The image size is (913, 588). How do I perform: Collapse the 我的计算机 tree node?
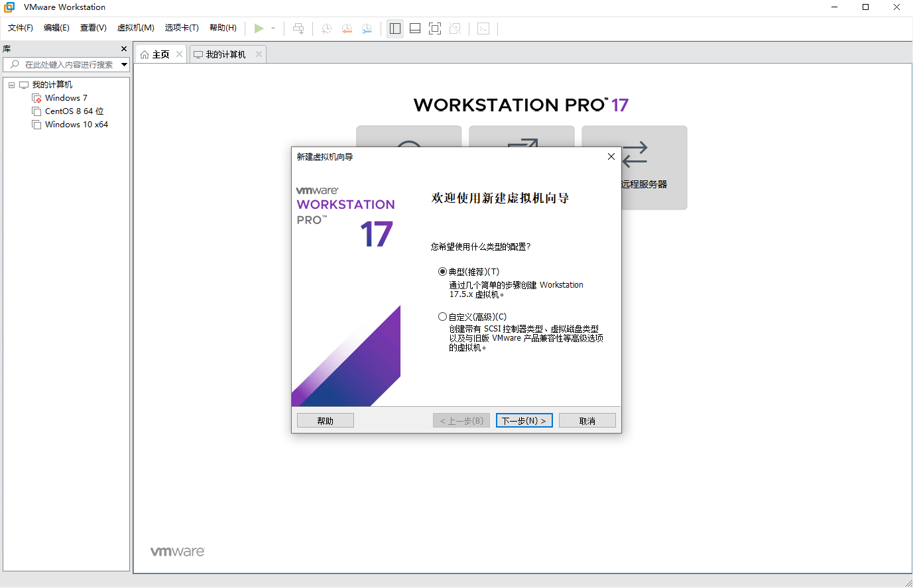[x=11, y=85]
